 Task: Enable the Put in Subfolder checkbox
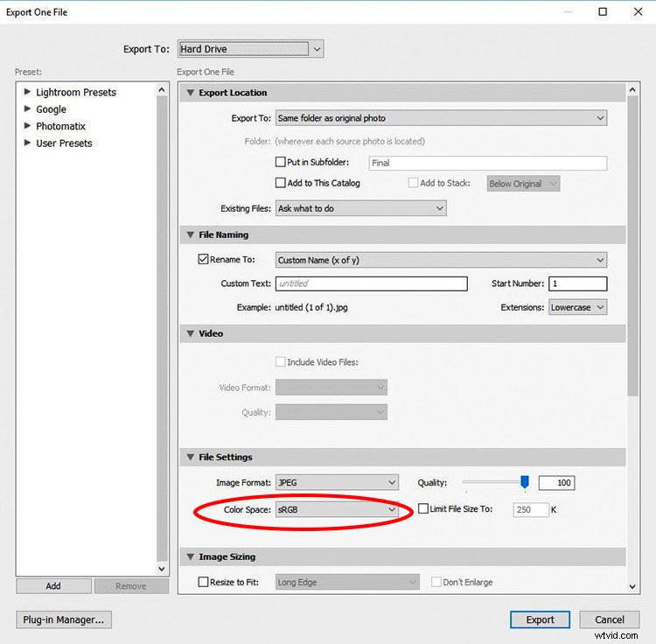coord(280,163)
